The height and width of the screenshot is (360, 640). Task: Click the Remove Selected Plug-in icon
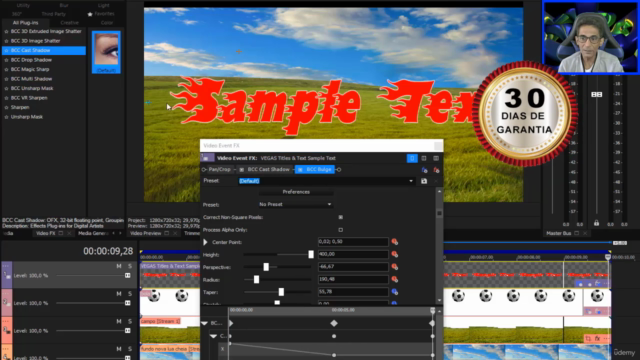click(436, 170)
